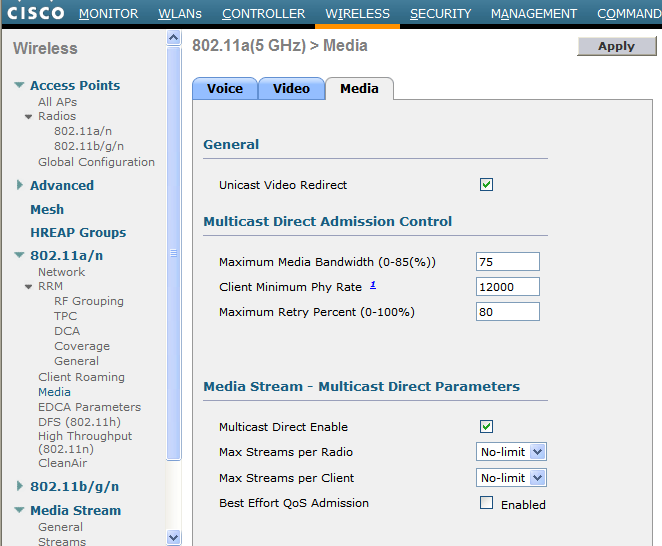The image size is (662, 546).
Task: Click the Maximum Media Bandwidth field
Action: tap(508, 262)
